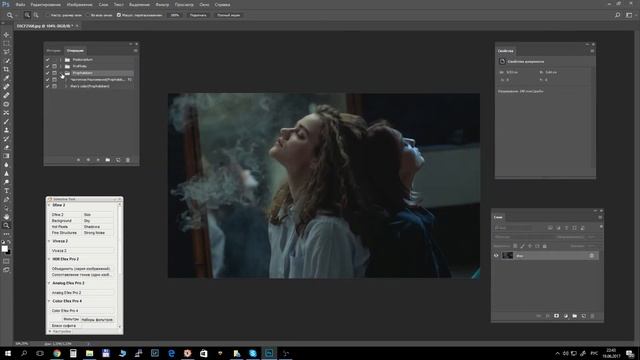Change screen mode via toolbox icon

click(x=6, y=270)
